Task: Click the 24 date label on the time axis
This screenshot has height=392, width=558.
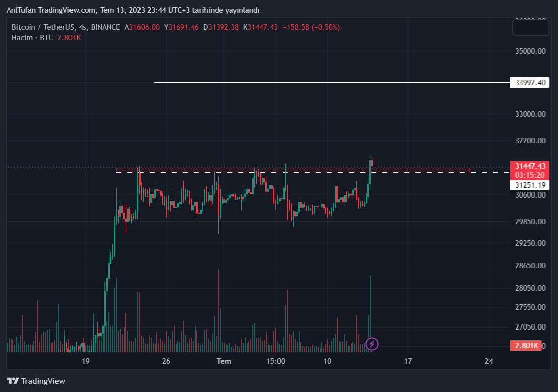Action: 488,361
